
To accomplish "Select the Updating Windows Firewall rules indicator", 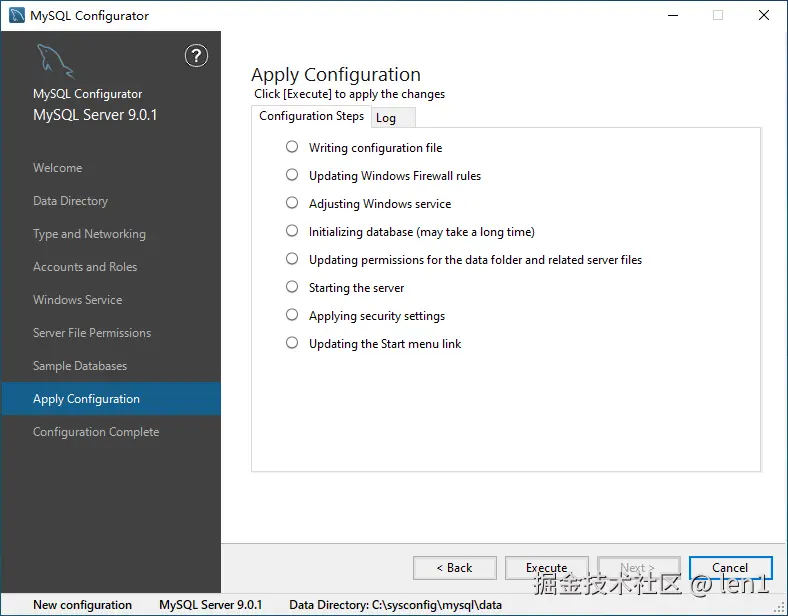I will click(x=292, y=174).
